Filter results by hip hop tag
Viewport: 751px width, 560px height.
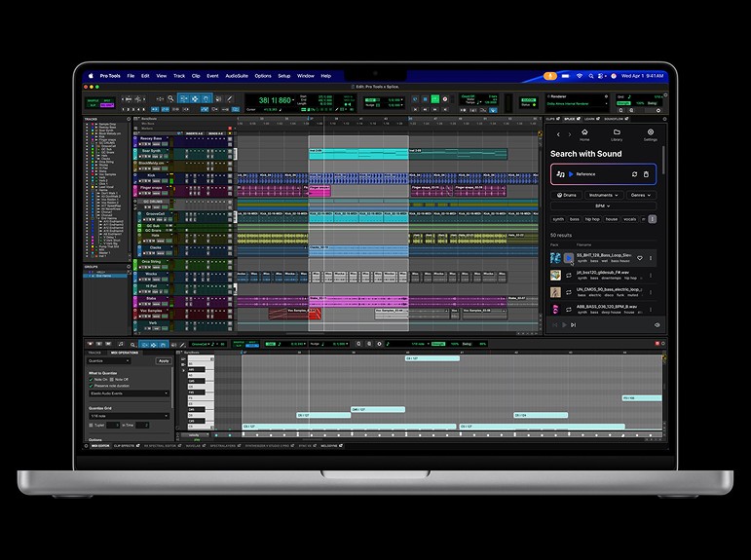[591, 219]
